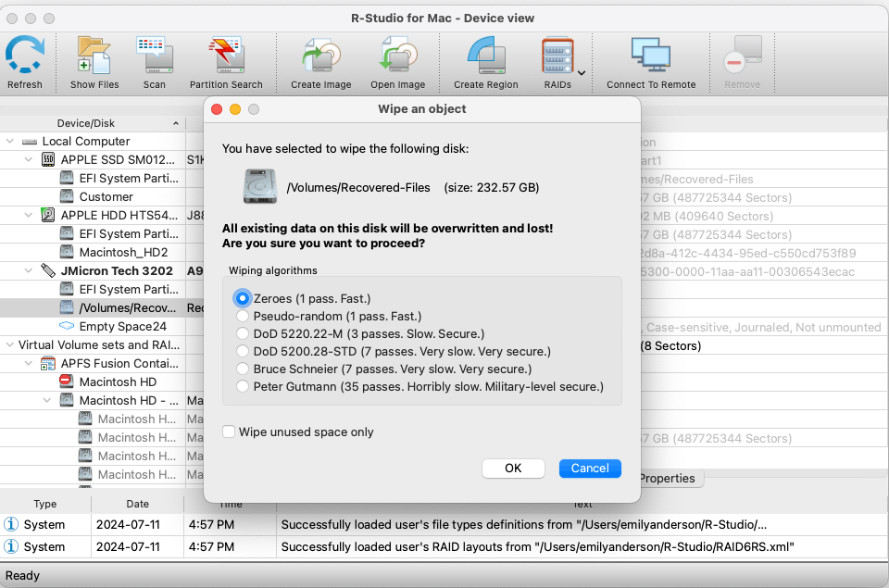This screenshot has height=588, width=889.
Task: Sort by the Device/Disk column header
Action: (x=93, y=123)
